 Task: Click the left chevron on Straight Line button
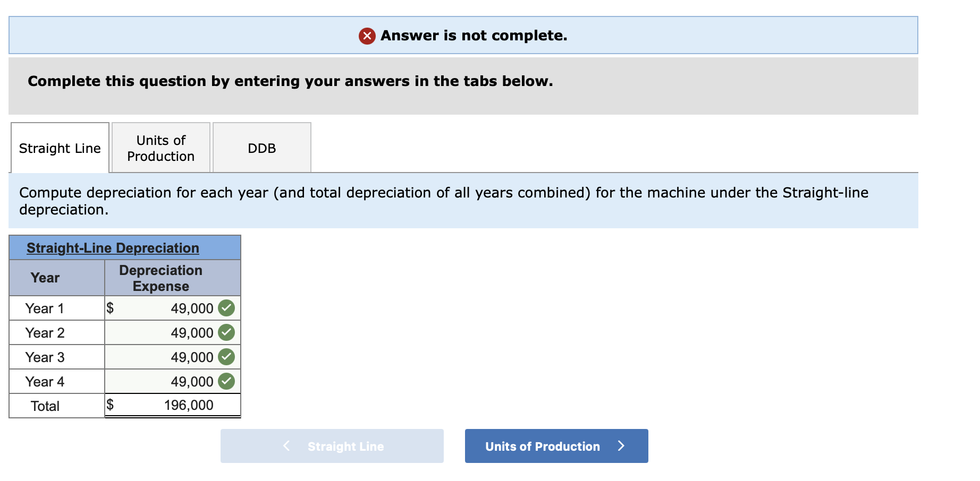[286, 446]
